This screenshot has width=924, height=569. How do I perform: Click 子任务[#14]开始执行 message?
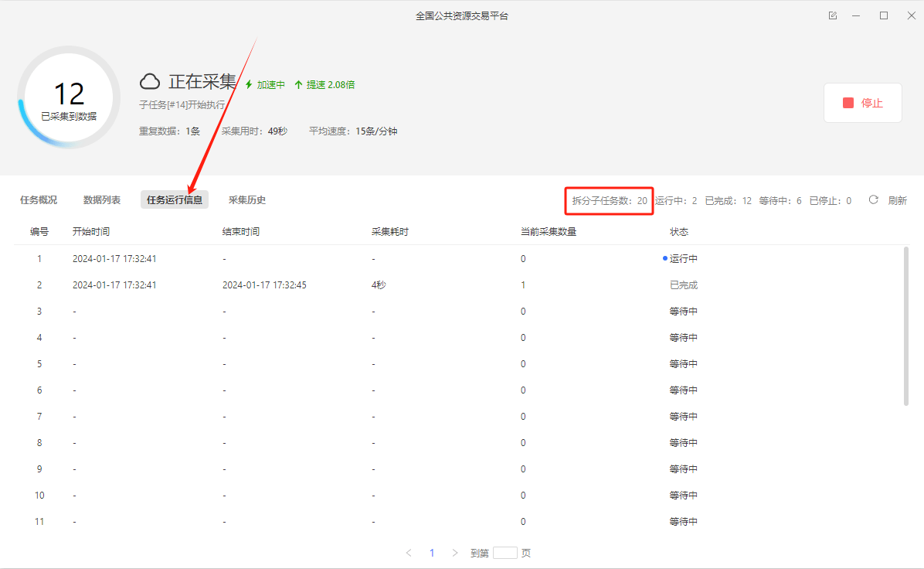click(182, 105)
